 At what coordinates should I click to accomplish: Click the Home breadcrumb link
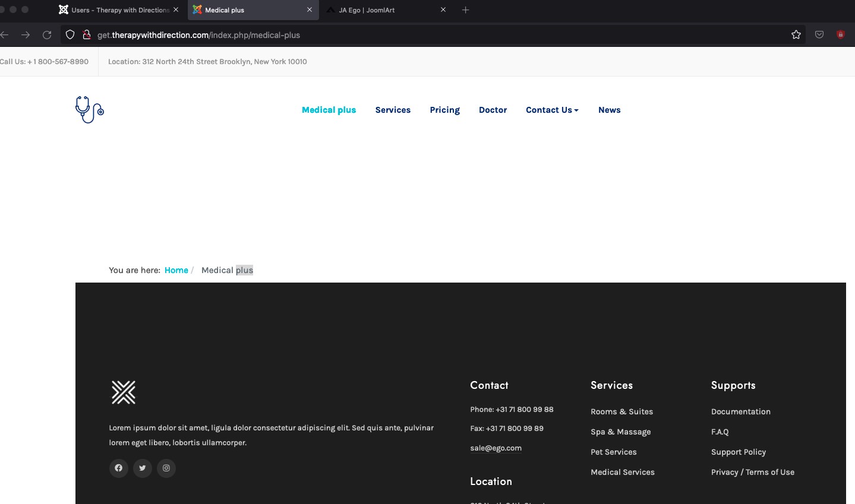[176, 270]
